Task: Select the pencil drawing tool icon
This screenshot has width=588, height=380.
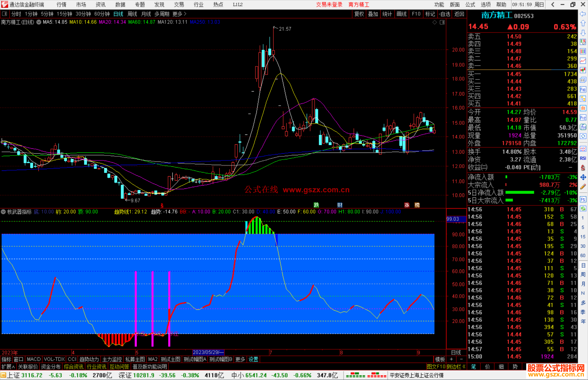Action: 583,187
